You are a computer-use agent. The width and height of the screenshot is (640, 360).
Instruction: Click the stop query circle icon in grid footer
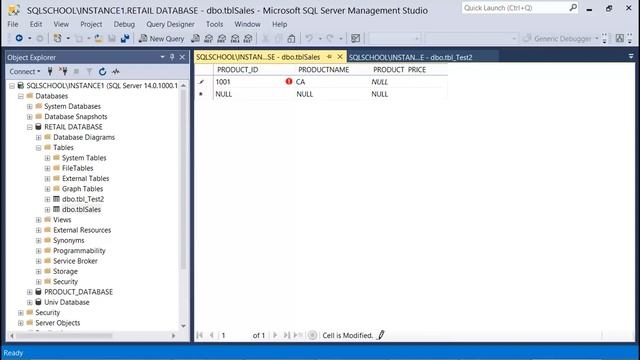click(x=312, y=335)
